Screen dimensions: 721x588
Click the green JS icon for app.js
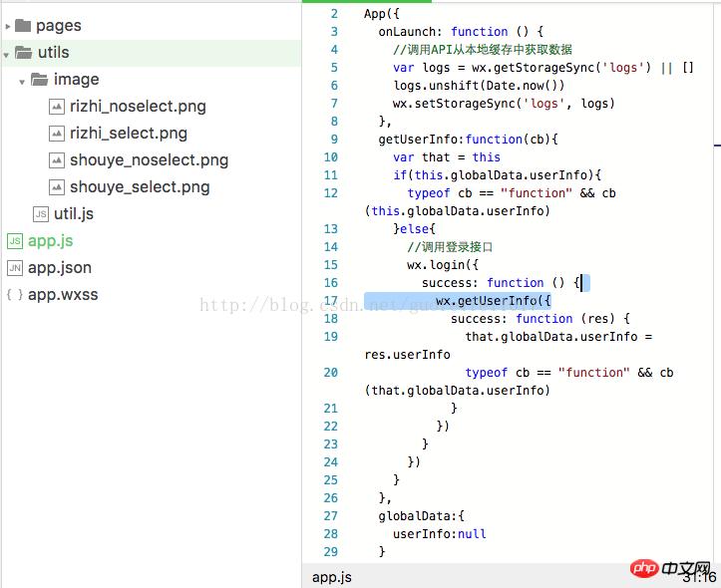[x=15, y=241]
